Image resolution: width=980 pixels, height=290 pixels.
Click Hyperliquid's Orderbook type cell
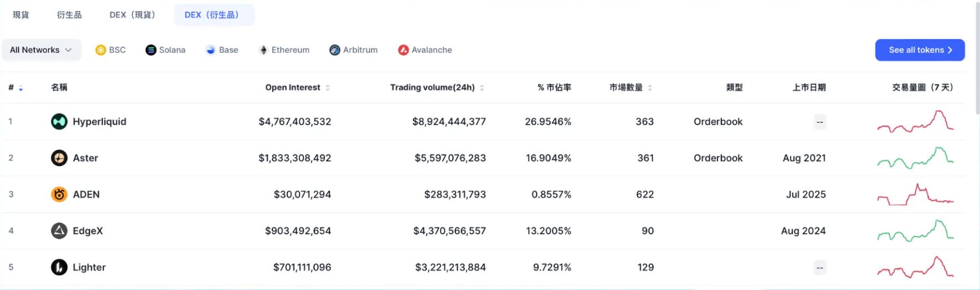(x=718, y=121)
